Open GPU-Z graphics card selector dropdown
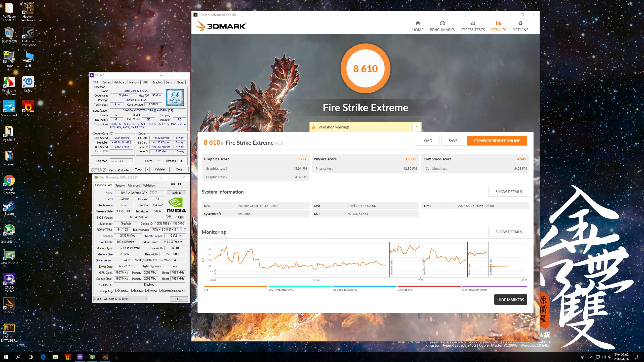 point(120,299)
